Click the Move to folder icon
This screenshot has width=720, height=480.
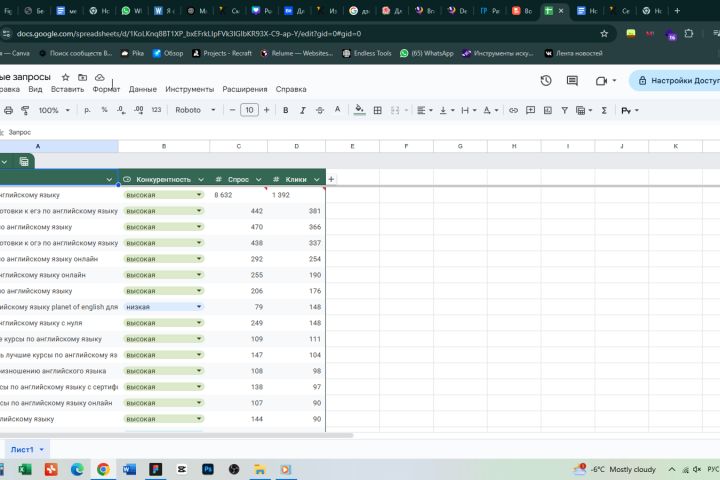coord(83,77)
